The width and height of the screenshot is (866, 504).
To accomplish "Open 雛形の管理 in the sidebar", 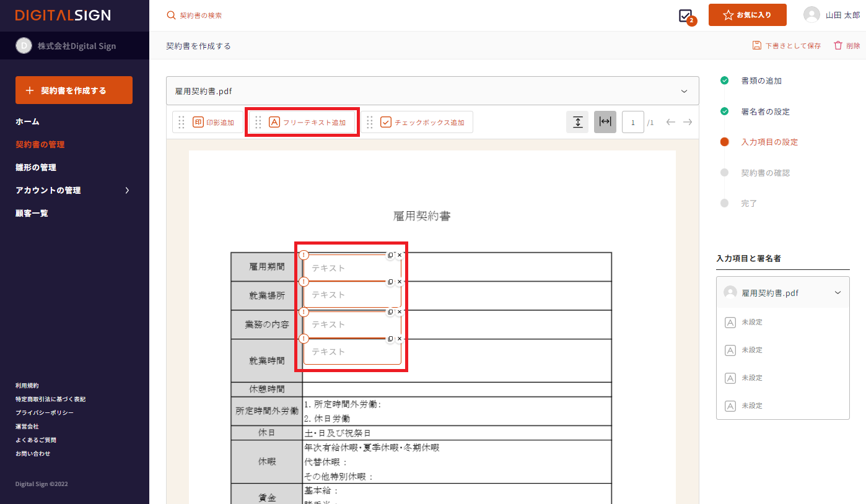I will click(x=36, y=167).
